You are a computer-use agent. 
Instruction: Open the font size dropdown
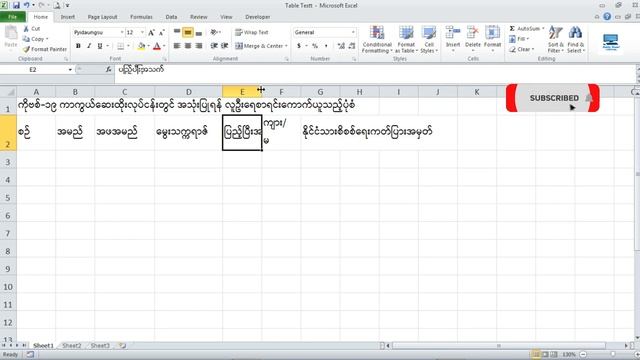coord(142,32)
